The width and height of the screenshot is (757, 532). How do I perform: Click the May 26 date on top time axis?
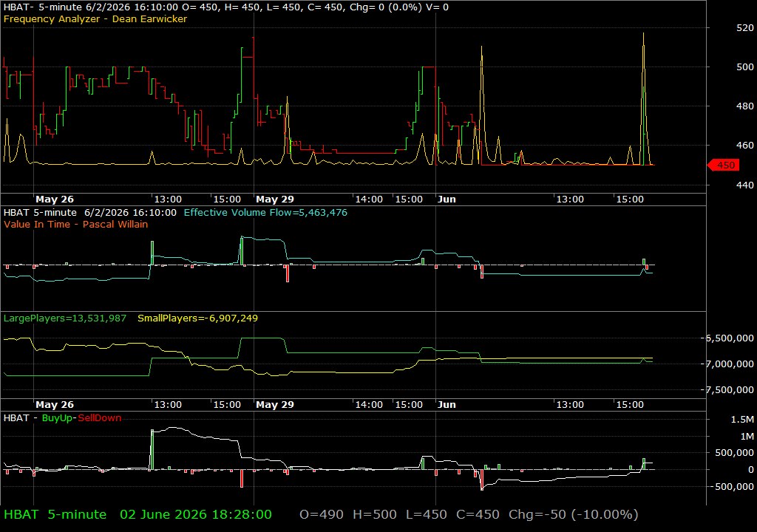[x=55, y=199]
